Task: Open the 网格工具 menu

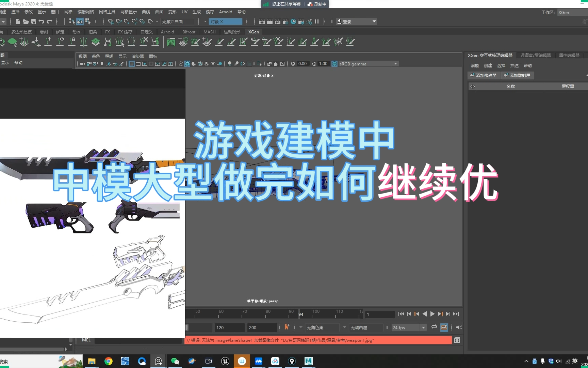Action: pyautogui.click(x=107, y=12)
